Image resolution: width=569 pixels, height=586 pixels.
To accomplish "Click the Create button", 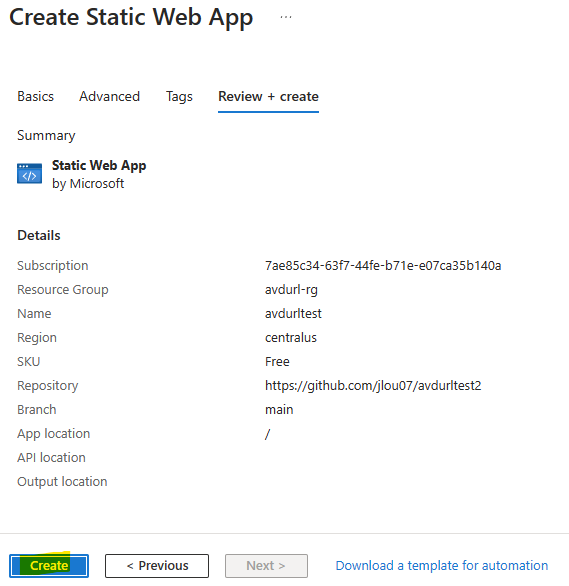I will coord(49,565).
